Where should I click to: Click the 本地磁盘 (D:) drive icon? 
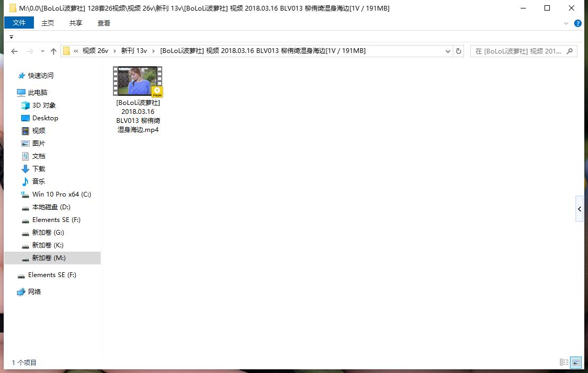click(x=25, y=208)
